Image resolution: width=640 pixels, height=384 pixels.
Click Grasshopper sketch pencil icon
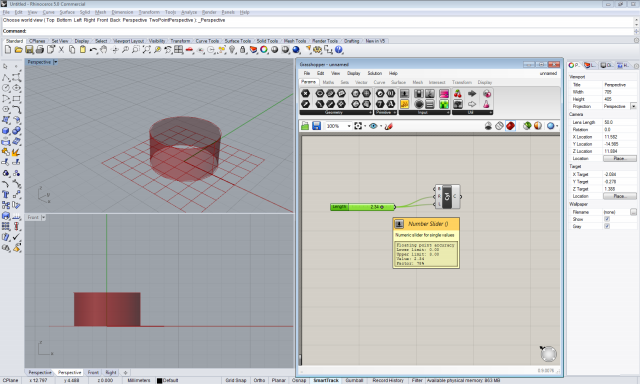(x=389, y=126)
